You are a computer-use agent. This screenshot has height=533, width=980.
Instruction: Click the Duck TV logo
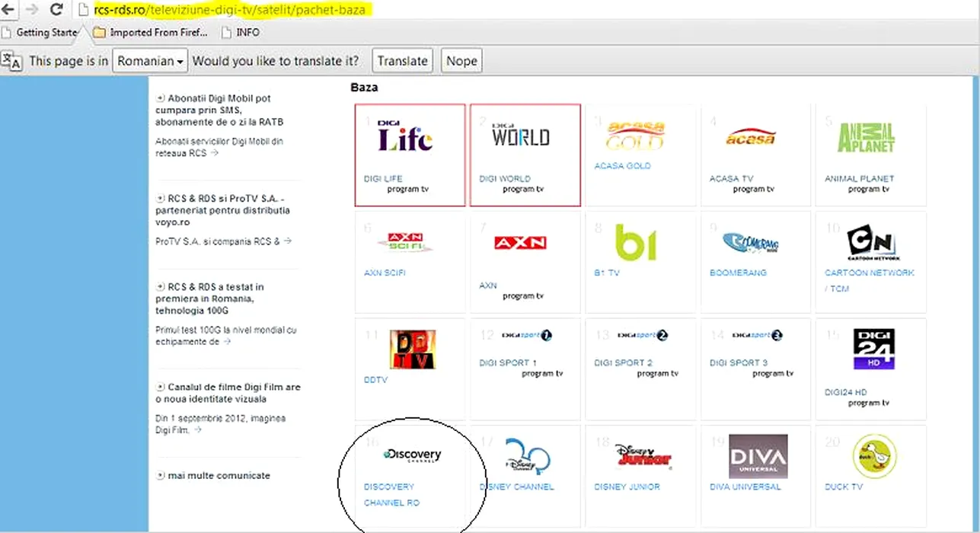873,456
